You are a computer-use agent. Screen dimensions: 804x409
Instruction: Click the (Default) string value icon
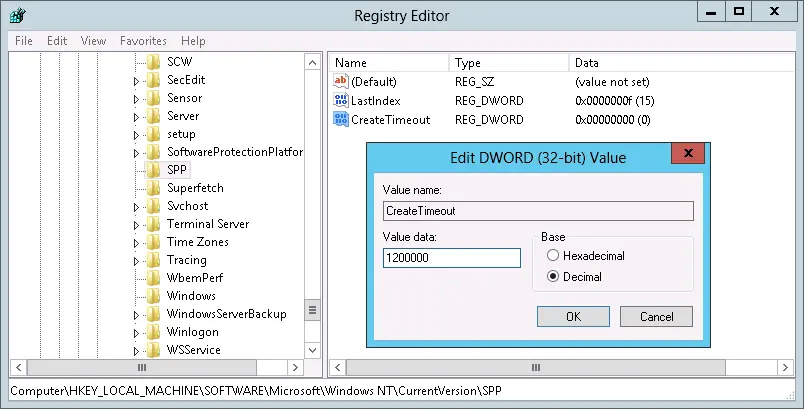[x=340, y=81]
